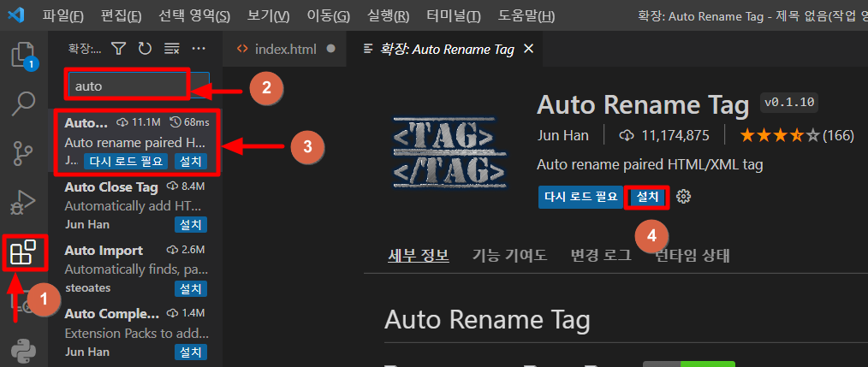The image size is (868, 367).
Task: Clear extension search results icon
Action: pyautogui.click(x=171, y=49)
